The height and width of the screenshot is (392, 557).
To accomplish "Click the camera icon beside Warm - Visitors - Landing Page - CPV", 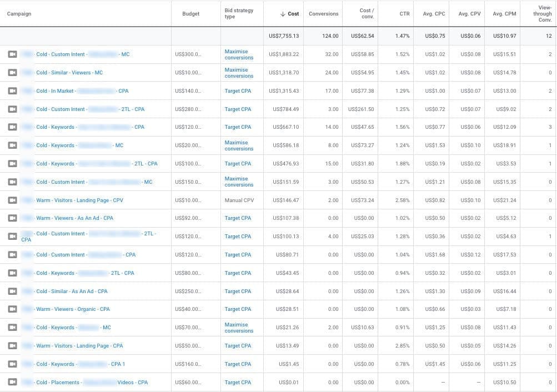I will pos(13,200).
